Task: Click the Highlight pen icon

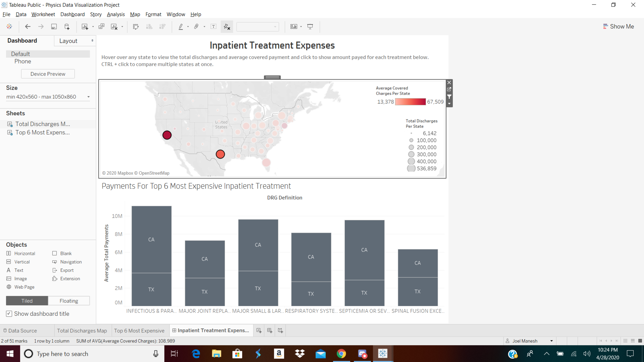Action: (181, 27)
